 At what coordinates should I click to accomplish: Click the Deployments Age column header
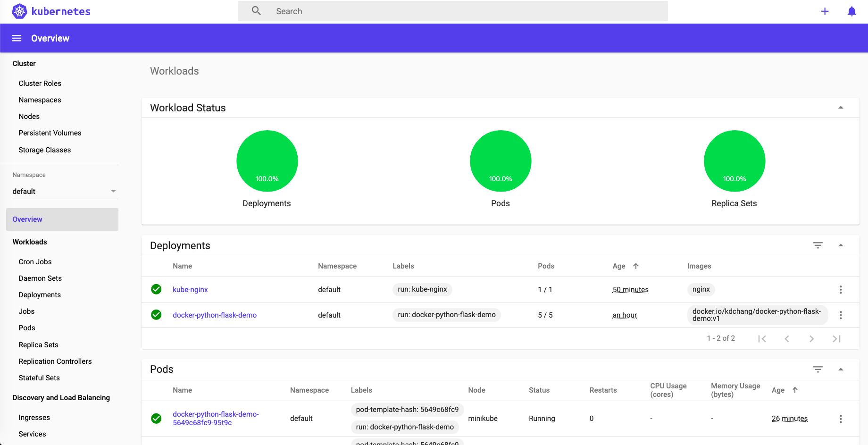click(x=619, y=266)
